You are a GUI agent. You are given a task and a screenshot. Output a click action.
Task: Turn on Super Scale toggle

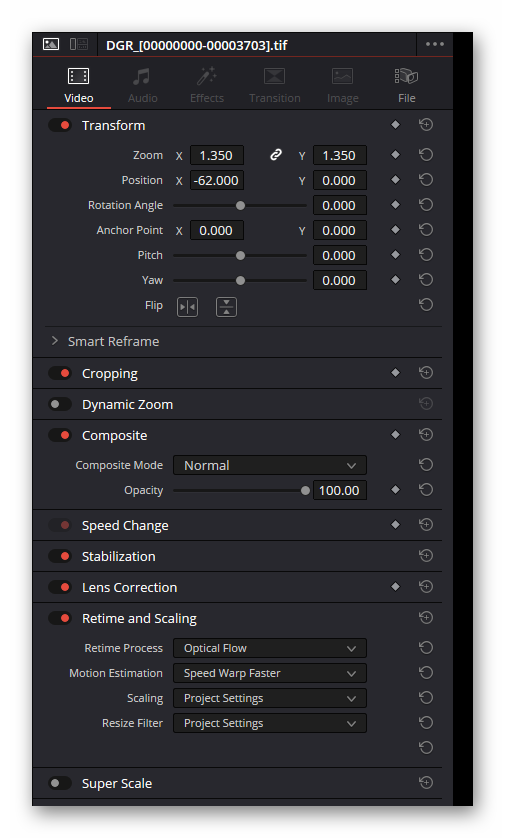point(60,783)
